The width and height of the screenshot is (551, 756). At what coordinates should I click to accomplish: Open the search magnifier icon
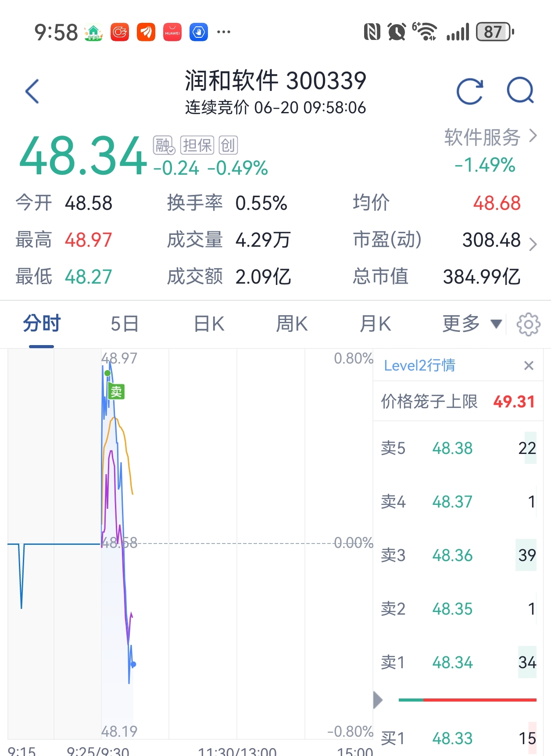click(520, 90)
